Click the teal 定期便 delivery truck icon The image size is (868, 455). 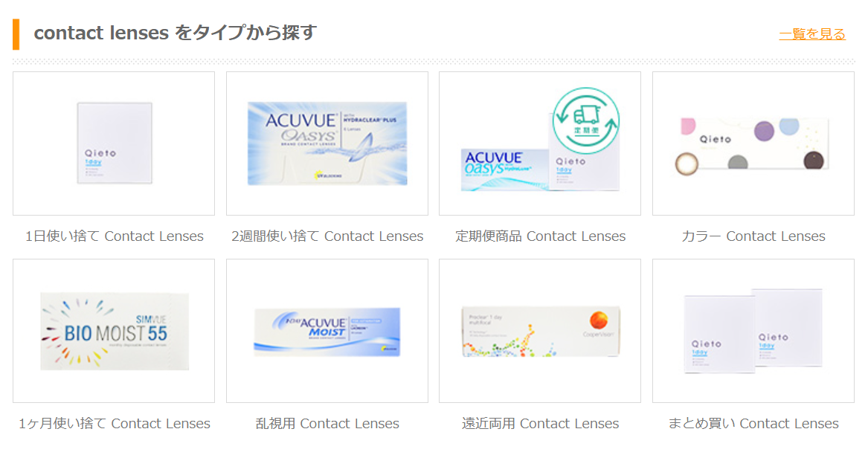(585, 120)
